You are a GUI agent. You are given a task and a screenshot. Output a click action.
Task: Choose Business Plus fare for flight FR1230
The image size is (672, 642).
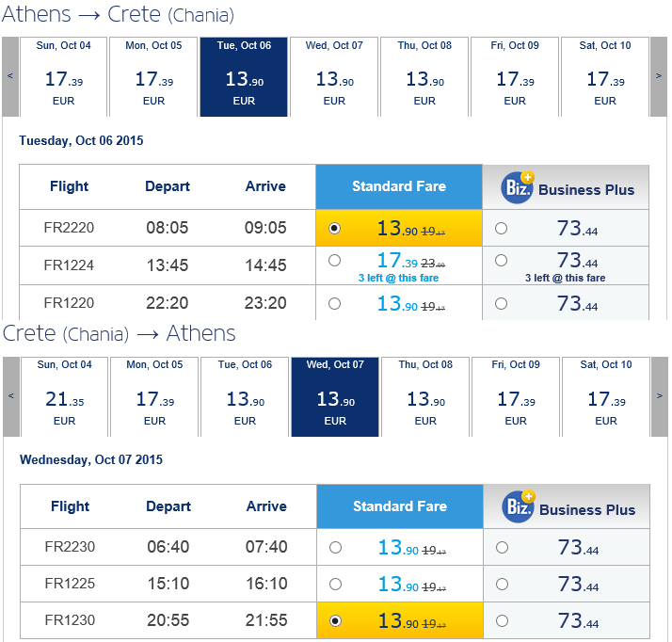[x=502, y=620]
